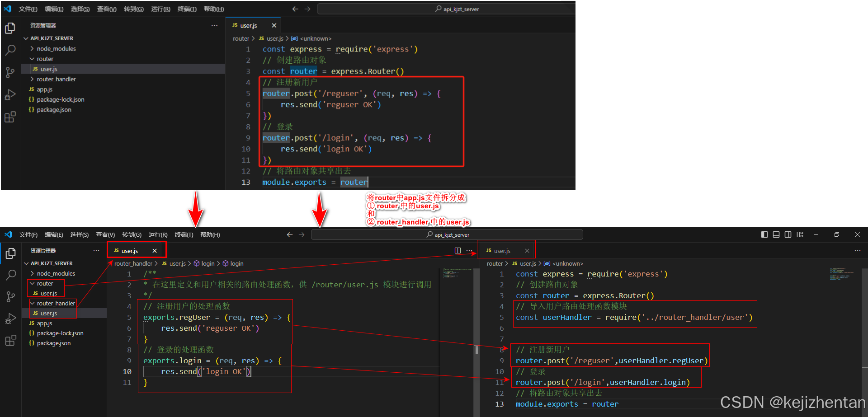Open 转到(G) menu in lower window

pyautogui.click(x=132, y=234)
